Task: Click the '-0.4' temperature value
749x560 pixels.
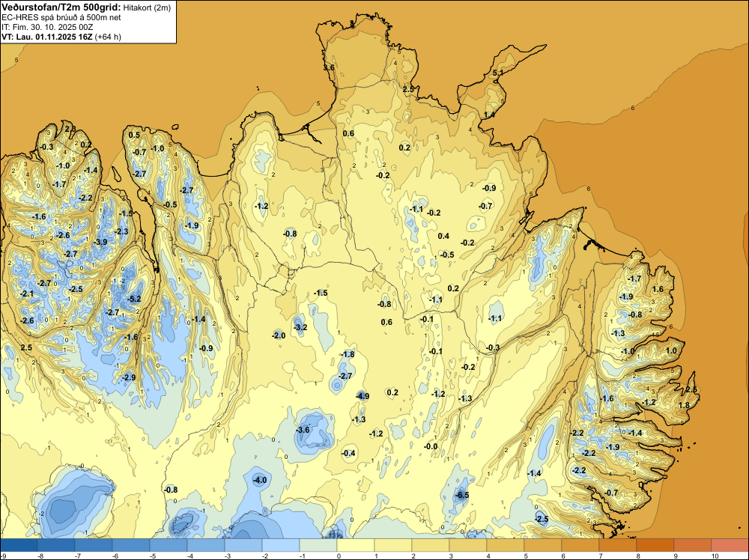Action: (349, 453)
